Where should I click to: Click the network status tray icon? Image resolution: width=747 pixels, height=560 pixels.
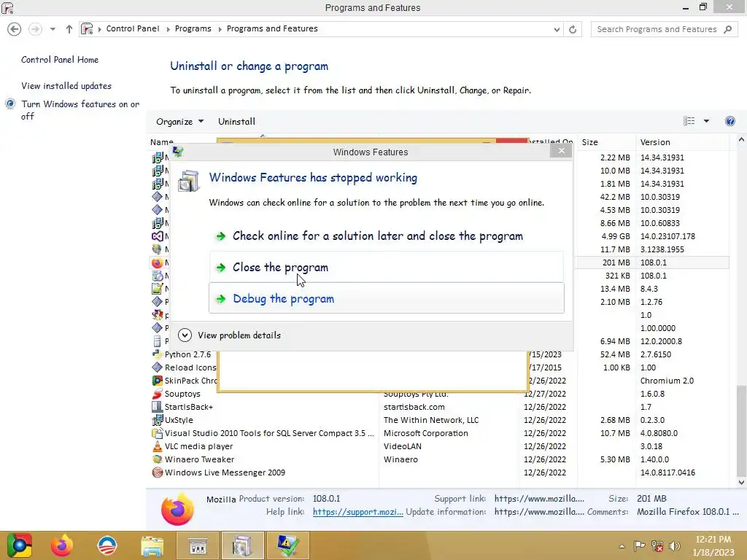click(x=657, y=546)
